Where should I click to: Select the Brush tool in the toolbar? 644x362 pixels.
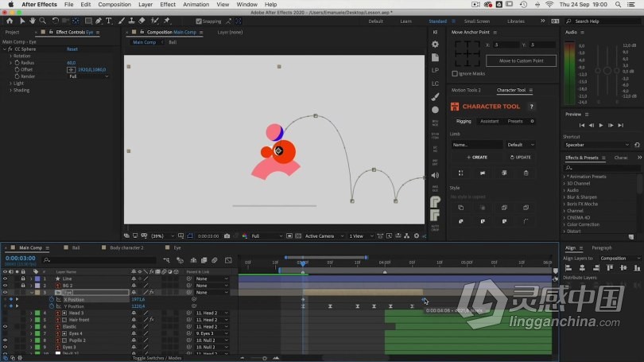[x=122, y=21]
